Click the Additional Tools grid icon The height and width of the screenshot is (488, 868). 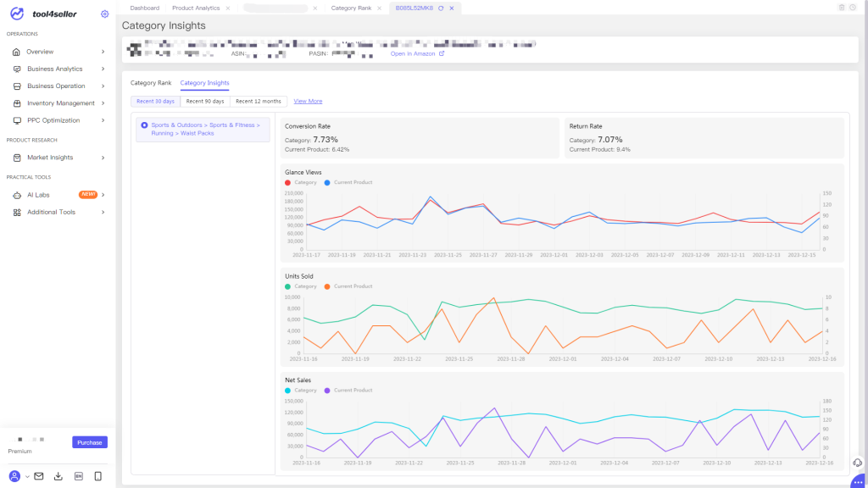17,212
